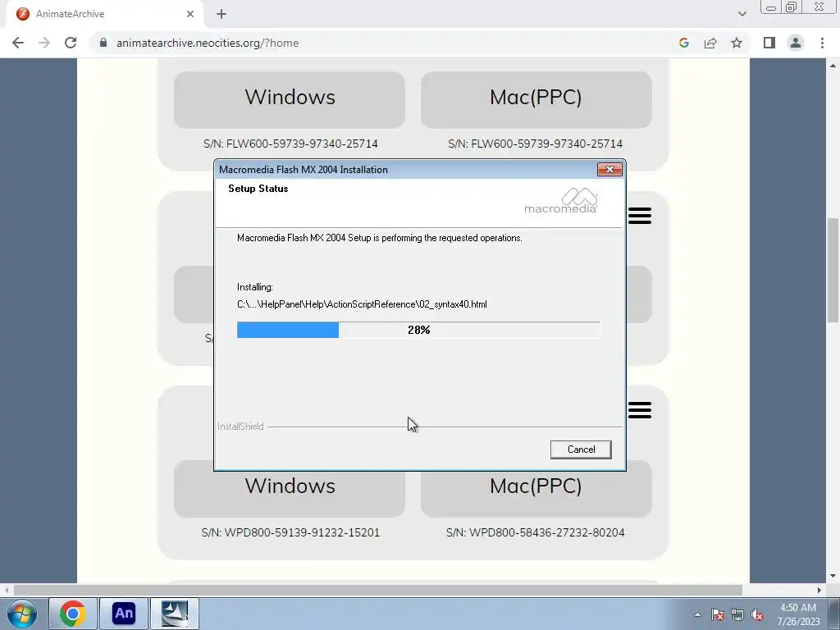Reload the AnimateArchive page

tap(71, 43)
